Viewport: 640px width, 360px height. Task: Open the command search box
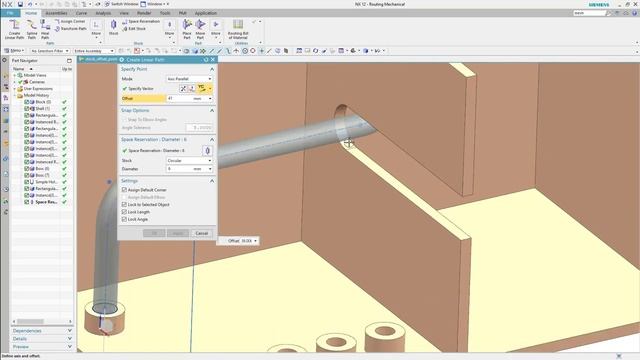[589, 13]
